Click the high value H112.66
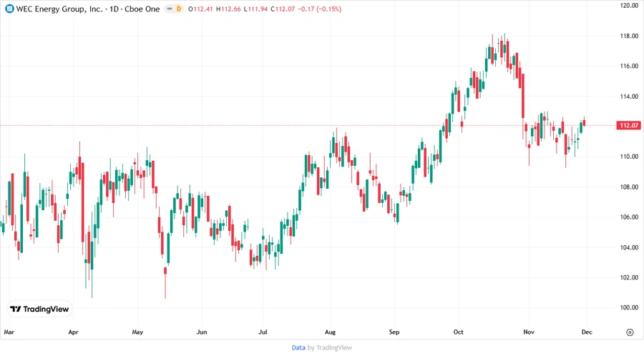This screenshot has height=356, width=644. coord(228,9)
